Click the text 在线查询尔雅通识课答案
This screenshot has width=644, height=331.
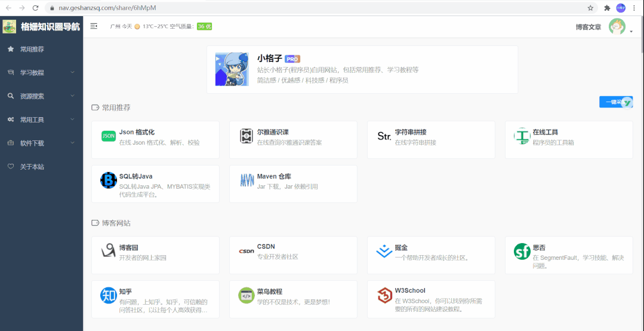click(x=289, y=143)
